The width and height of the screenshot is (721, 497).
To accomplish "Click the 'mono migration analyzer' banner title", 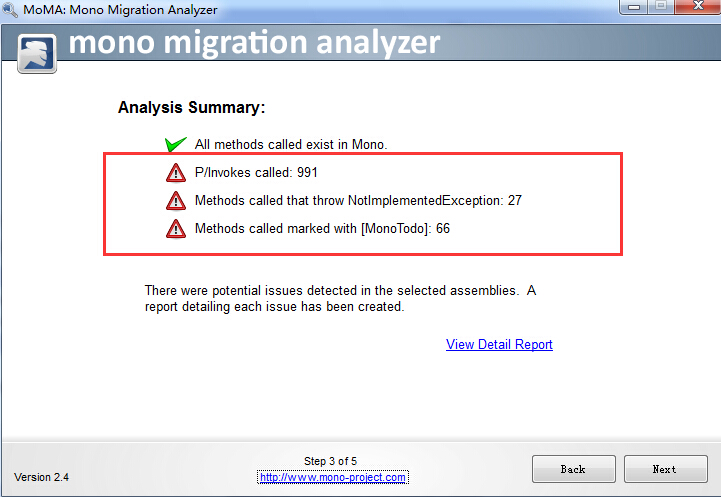I will click(254, 42).
